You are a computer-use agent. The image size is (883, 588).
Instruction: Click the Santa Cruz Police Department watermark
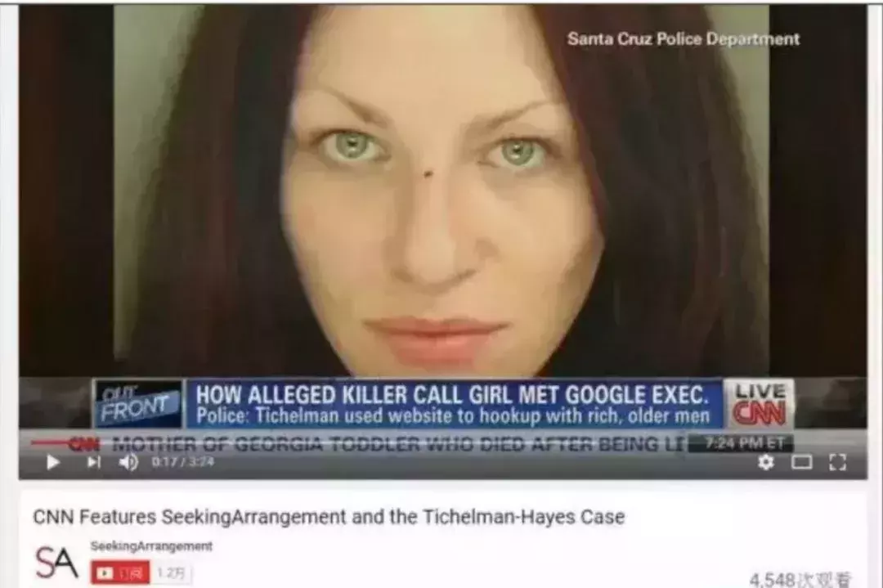point(683,39)
